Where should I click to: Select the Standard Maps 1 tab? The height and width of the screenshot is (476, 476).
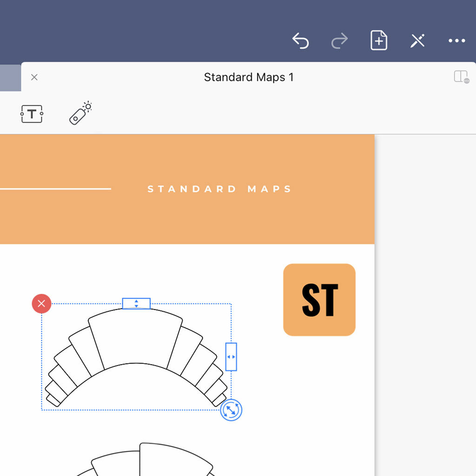click(248, 77)
